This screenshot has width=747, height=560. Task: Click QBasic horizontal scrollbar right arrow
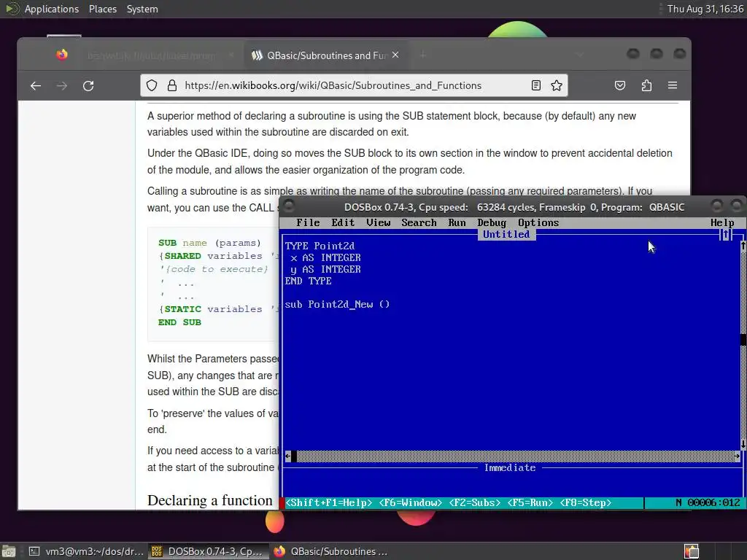click(737, 456)
